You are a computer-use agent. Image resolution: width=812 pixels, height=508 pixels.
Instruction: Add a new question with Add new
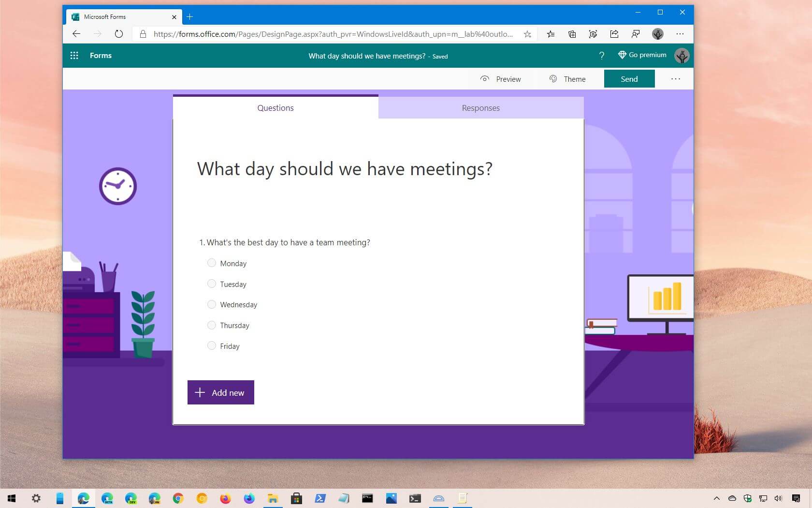(x=220, y=392)
